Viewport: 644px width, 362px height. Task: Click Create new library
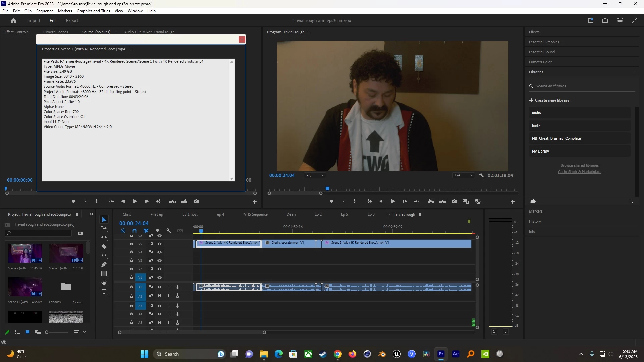549,100
